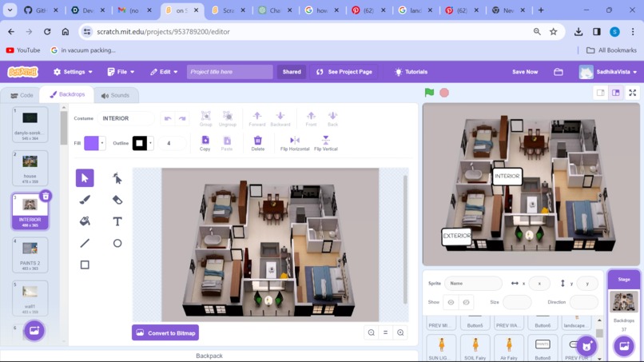Reset paint canvas zoom
Viewport: 644px width, 362px height.
pyautogui.click(x=386, y=332)
